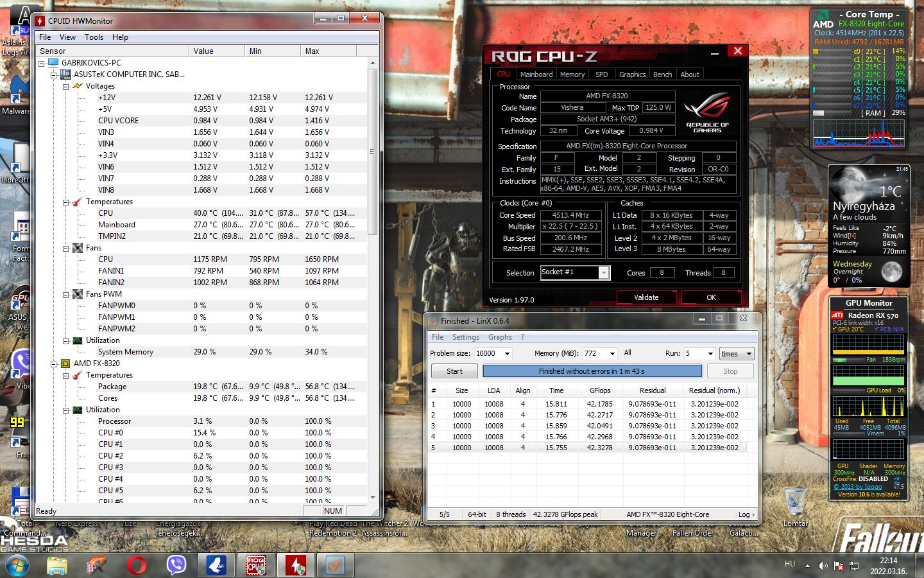The height and width of the screenshot is (578, 924).
Task: Click scroll-down arrow in HWMonitor list
Action: 372,498
